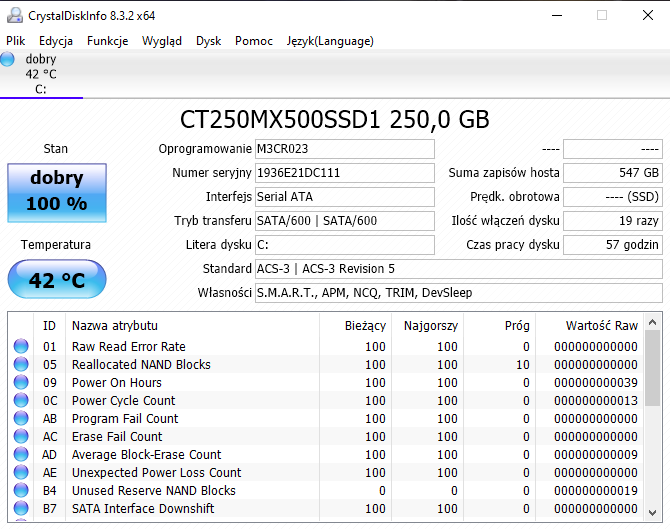Click the Ilość włączeń dysku value 19 razy
Screen dimensions: 670x529
pyautogui.click(x=613, y=220)
